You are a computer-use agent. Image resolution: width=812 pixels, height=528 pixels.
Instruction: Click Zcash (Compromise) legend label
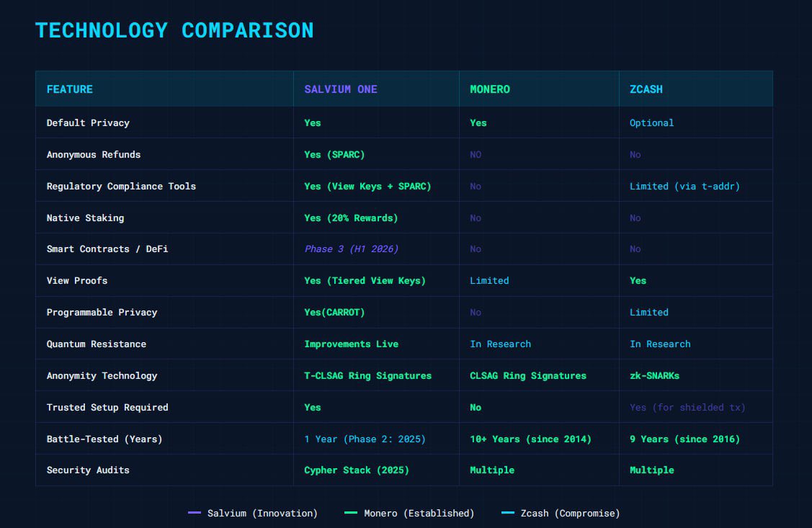click(570, 513)
